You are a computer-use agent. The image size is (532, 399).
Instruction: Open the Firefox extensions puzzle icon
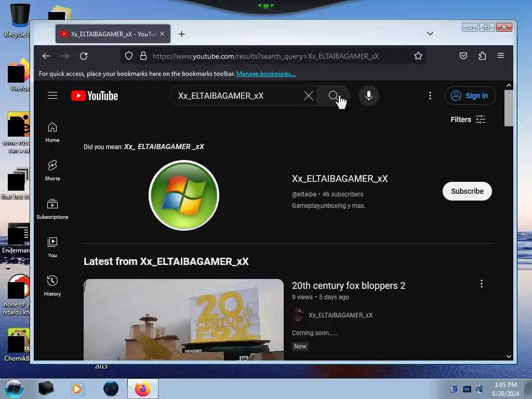click(x=482, y=56)
